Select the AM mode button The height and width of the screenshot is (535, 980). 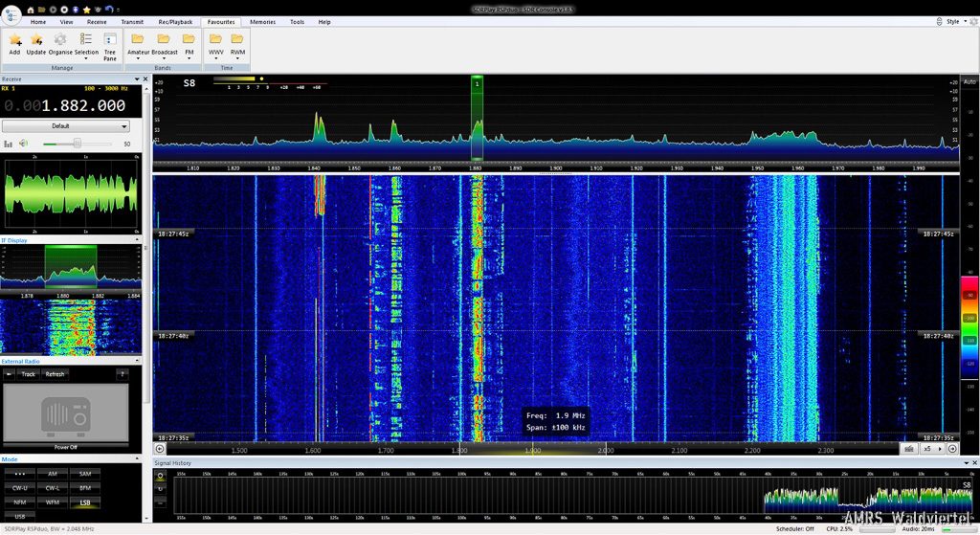53,474
